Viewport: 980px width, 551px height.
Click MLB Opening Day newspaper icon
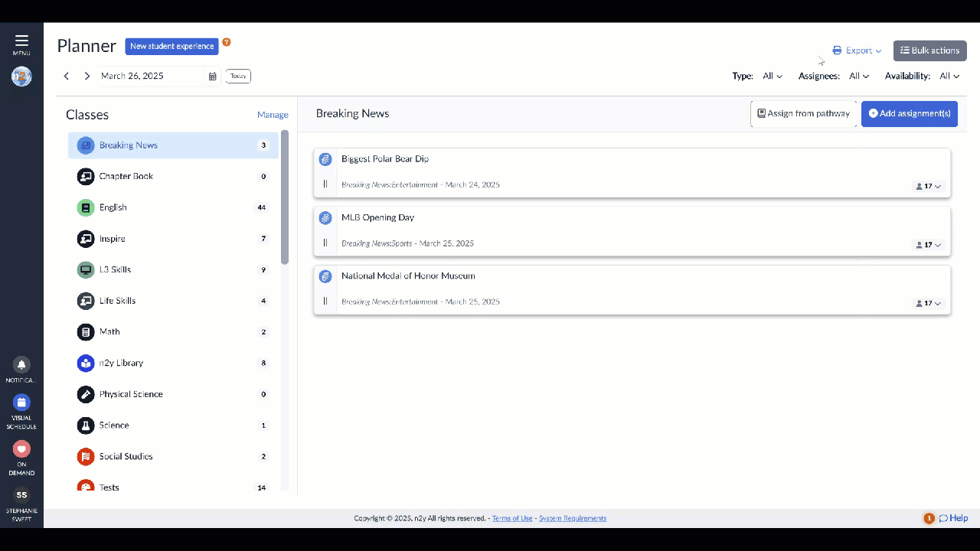click(325, 217)
